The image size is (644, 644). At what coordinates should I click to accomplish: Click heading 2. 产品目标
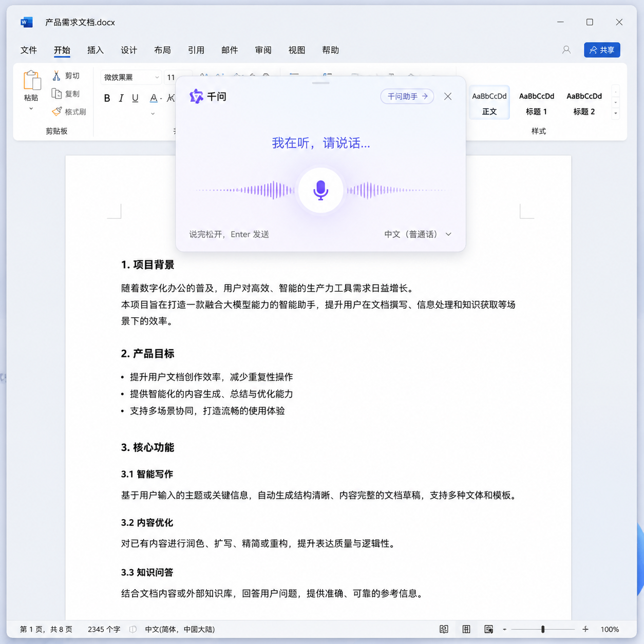147,353
